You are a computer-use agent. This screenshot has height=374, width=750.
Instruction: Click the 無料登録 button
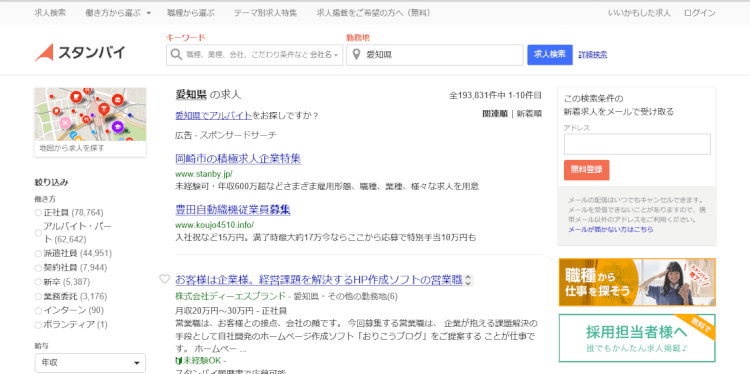pyautogui.click(x=586, y=170)
